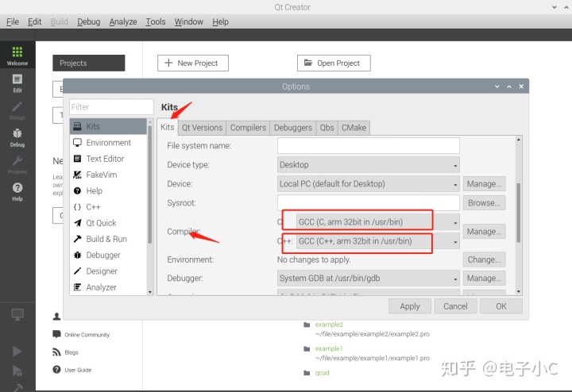Click the Blogs RSS icon
572x392 pixels.
[56, 352]
